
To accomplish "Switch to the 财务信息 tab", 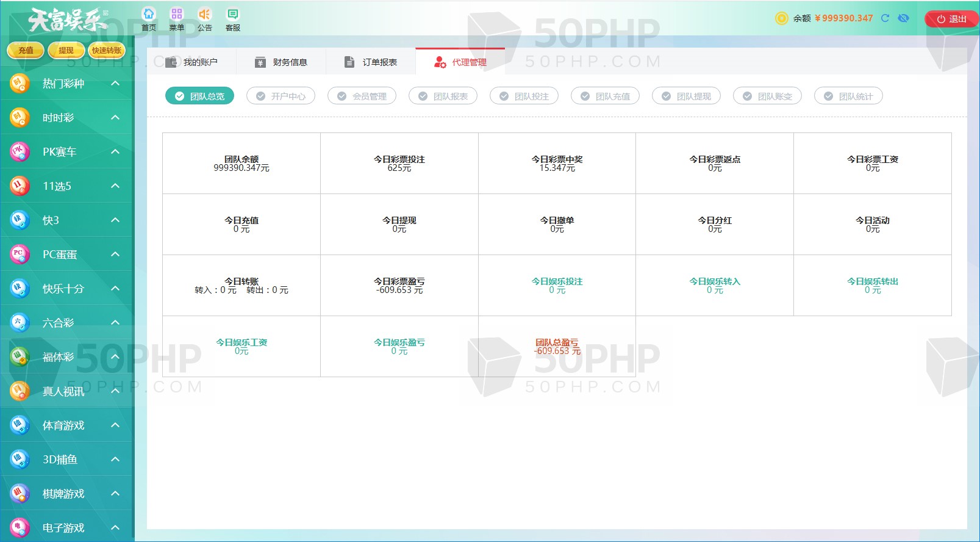I will tap(281, 62).
